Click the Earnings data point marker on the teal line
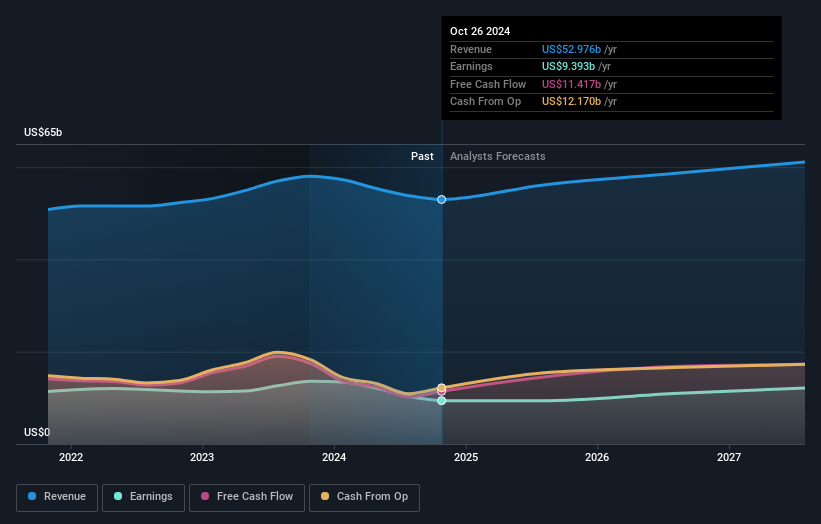 442,400
